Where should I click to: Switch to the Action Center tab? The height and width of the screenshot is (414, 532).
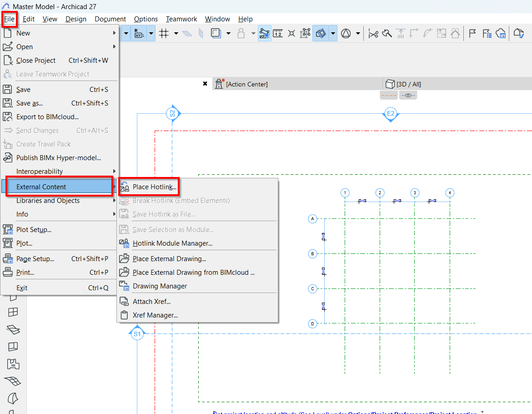pyautogui.click(x=246, y=84)
